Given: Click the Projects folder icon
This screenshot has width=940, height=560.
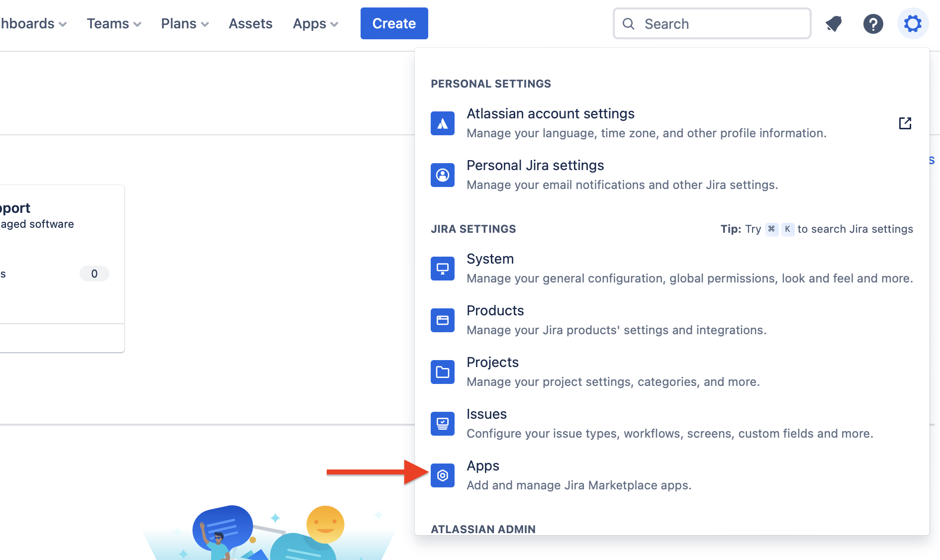Looking at the screenshot, I should 442,372.
